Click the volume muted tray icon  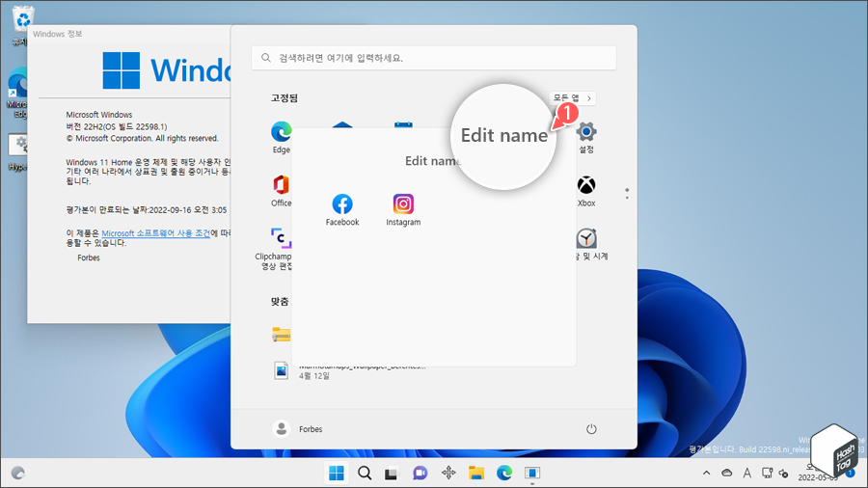click(783, 474)
